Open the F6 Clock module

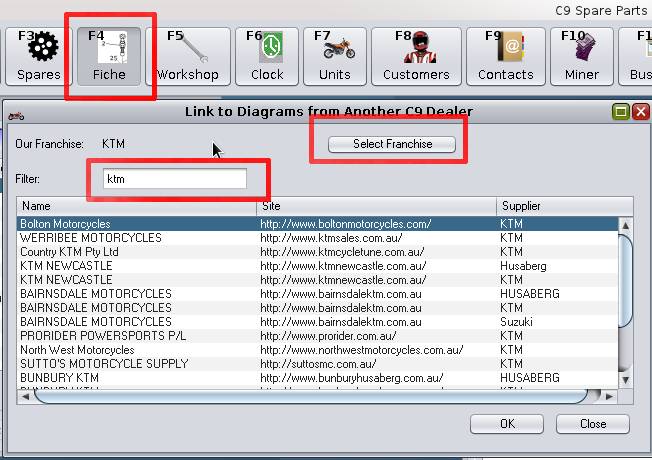(267, 57)
